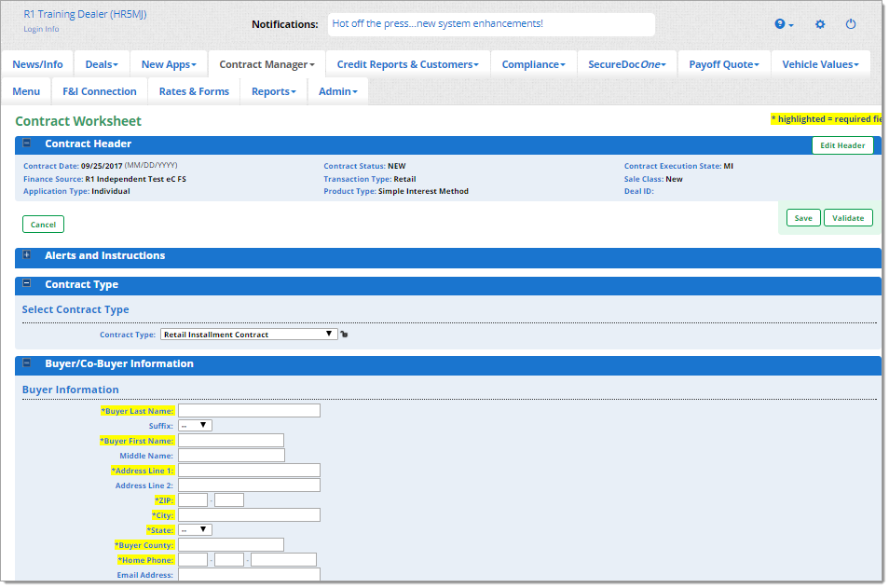This screenshot has width=889, height=588.
Task: Collapse the Contract Type section
Action: (27, 283)
